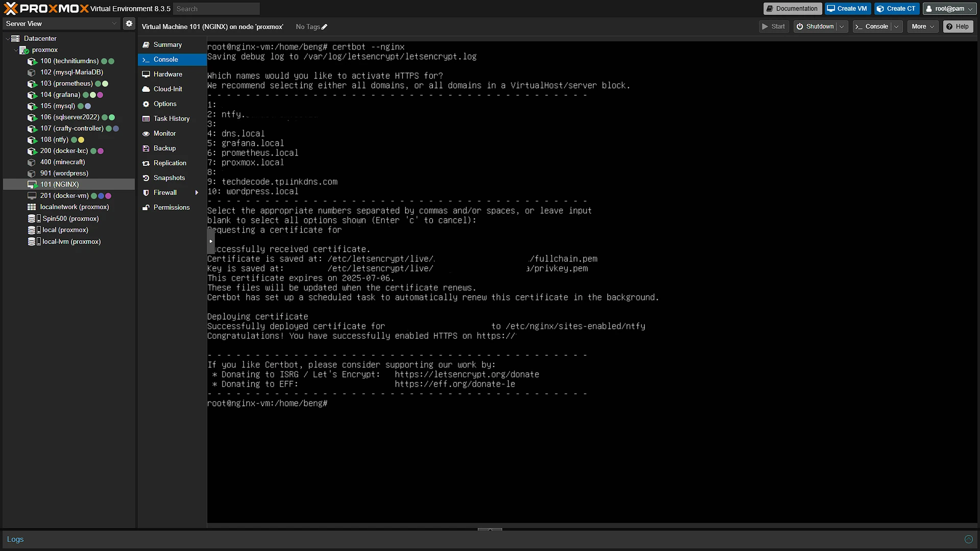Image resolution: width=980 pixels, height=551 pixels.
Task: Select 901 (wordpress) in tree
Action: click(69, 173)
